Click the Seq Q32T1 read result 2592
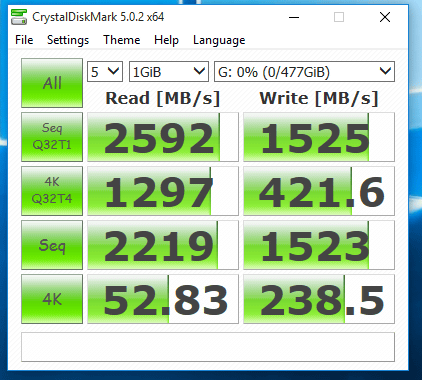 tap(163, 137)
